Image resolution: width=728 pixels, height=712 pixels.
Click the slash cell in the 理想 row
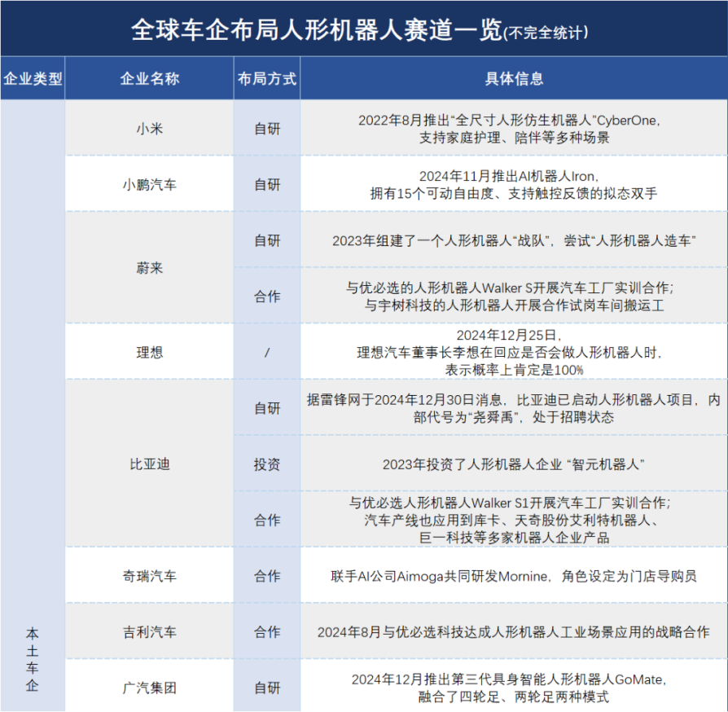267,353
